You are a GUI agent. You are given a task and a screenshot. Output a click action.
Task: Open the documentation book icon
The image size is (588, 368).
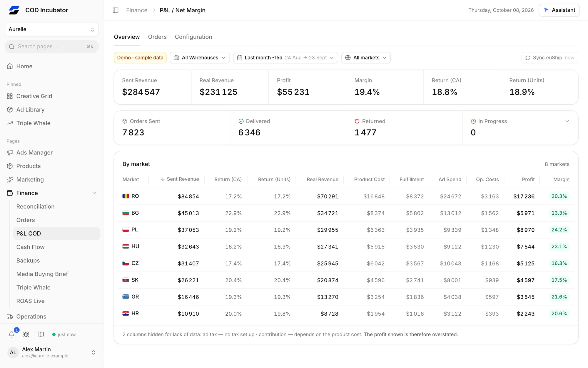click(x=41, y=334)
